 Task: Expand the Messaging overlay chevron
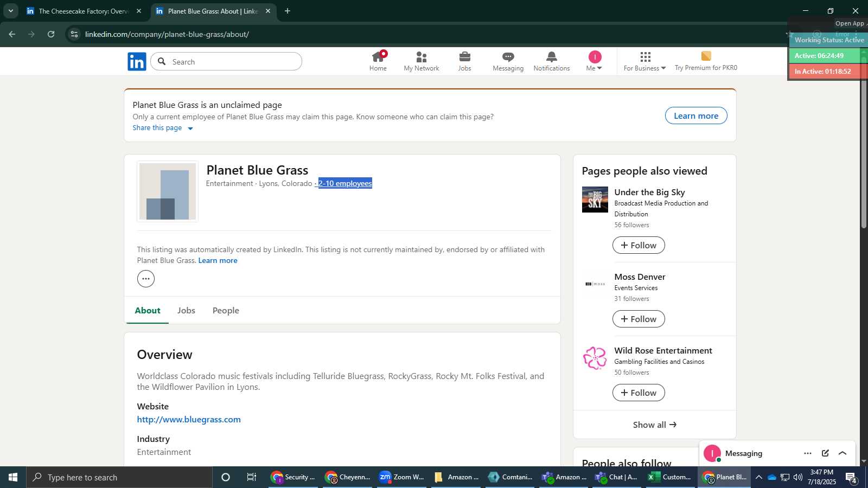click(x=843, y=453)
